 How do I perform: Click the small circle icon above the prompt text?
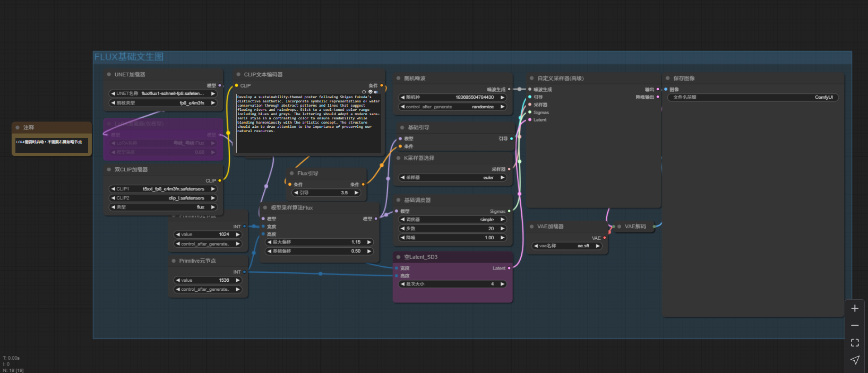[364, 92]
